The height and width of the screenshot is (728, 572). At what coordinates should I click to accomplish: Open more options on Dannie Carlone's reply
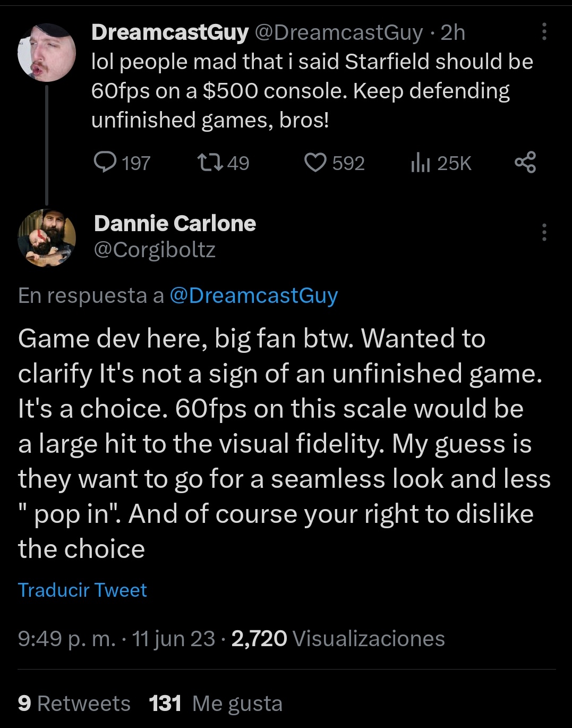click(544, 232)
